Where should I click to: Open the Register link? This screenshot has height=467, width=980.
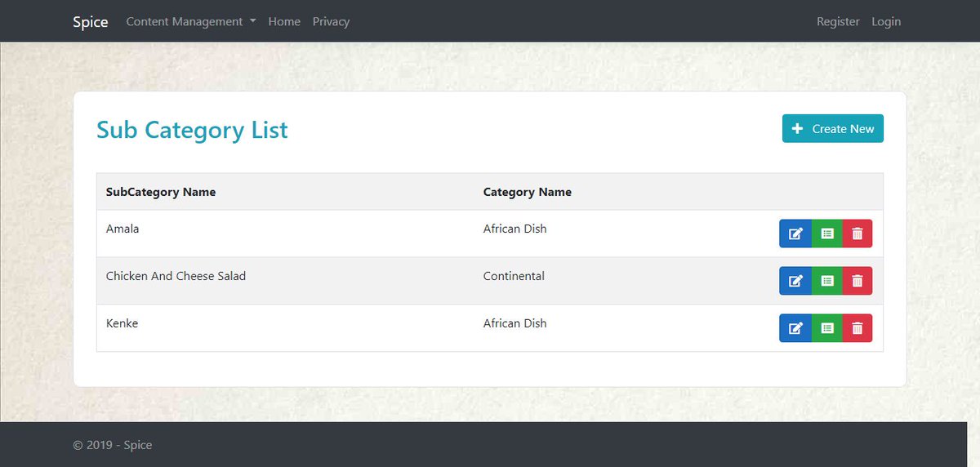coord(838,21)
